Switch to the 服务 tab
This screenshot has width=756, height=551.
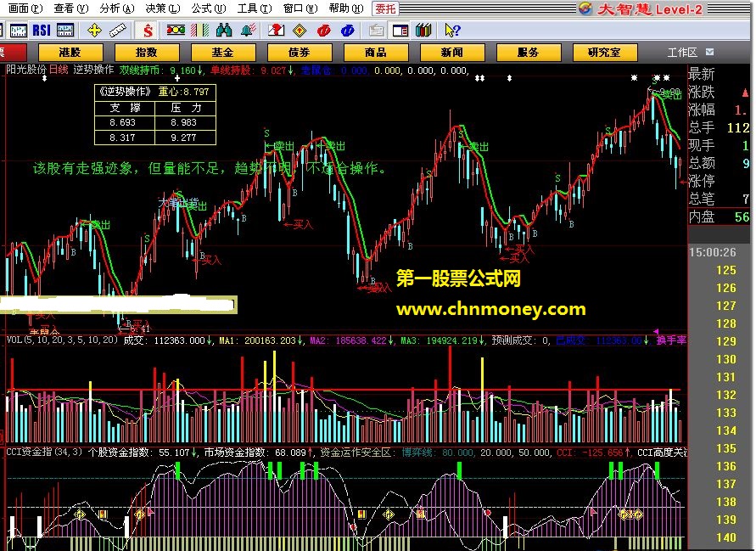coord(528,52)
